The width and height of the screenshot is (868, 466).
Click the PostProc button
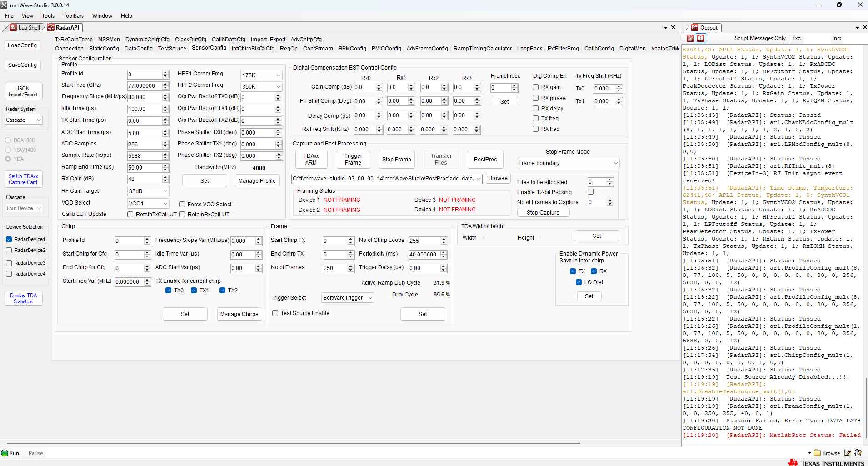(x=485, y=160)
